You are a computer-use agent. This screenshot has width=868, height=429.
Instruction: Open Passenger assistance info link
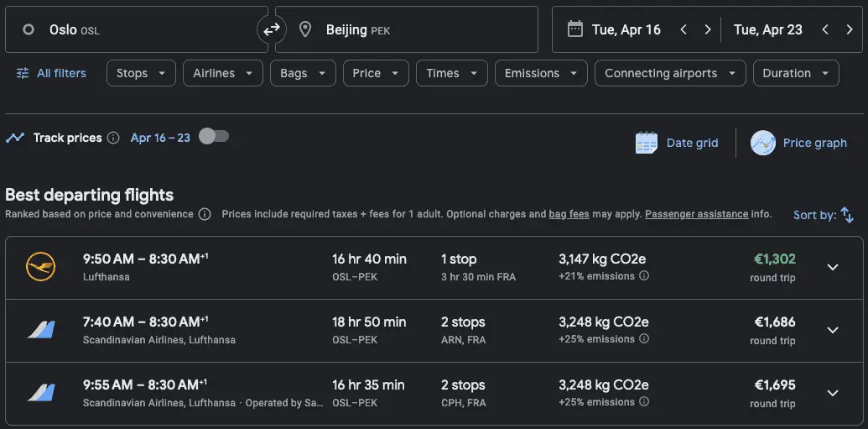(696, 214)
